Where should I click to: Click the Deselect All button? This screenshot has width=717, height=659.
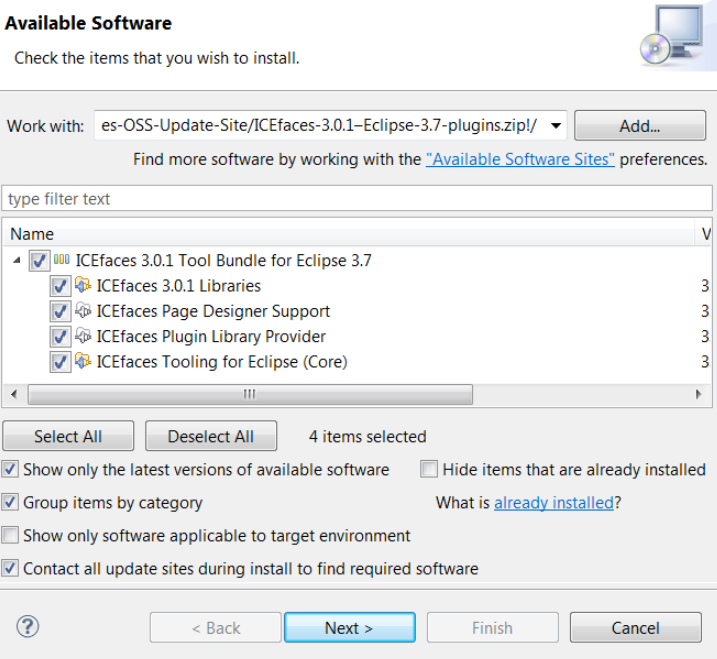[x=211, y=437]
